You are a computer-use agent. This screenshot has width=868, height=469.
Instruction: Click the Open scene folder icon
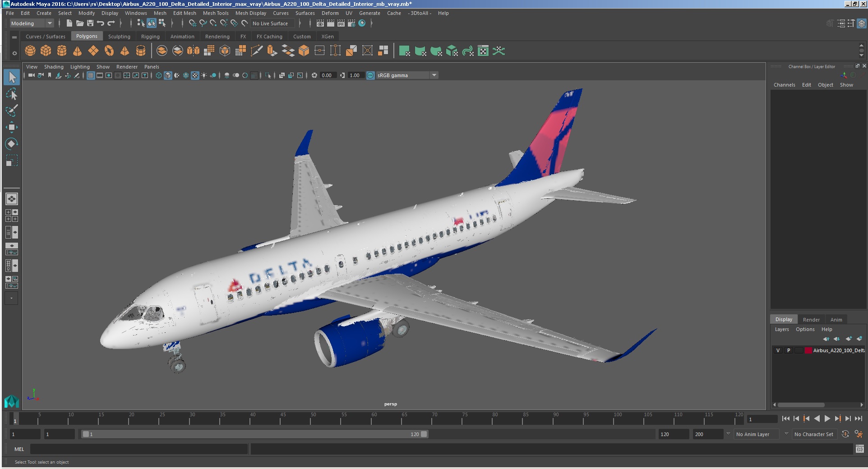point(80,23)
